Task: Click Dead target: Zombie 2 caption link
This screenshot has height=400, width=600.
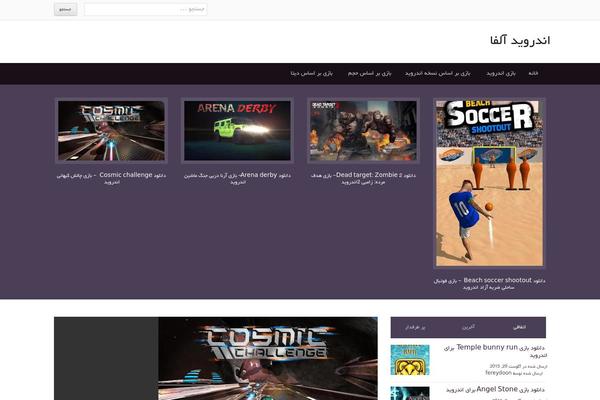Action: [x=363, y=178]
